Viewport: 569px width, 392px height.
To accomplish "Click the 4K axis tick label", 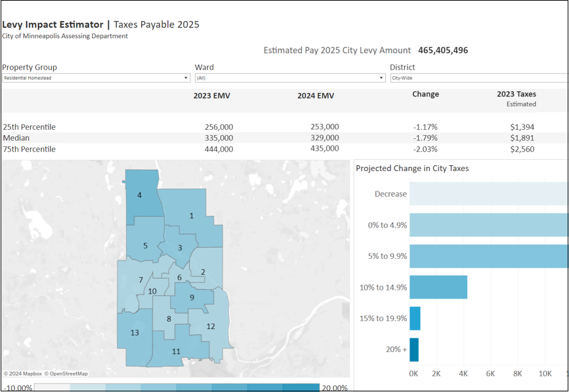I will pyautogui.click(x=463, y=374).
